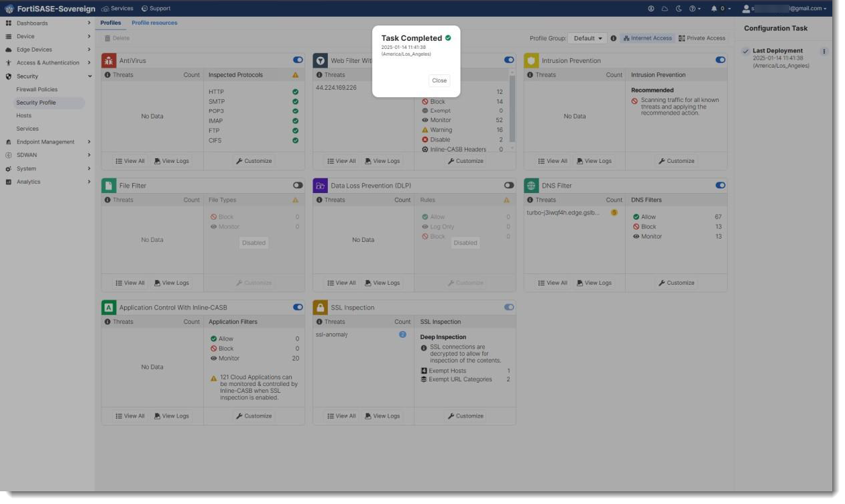View Logs for SSL Inspection
The image size is (845, 504).
382,416
